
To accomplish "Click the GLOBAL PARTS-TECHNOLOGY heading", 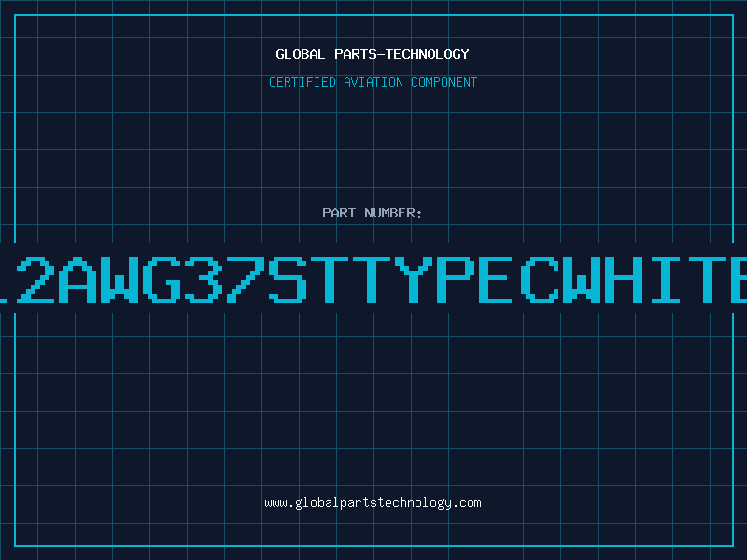I will [x=373, y=54].
